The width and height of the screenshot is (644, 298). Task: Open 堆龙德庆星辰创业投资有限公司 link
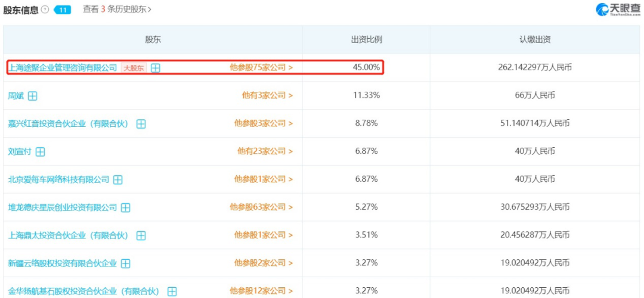click(x=63, y=207)
